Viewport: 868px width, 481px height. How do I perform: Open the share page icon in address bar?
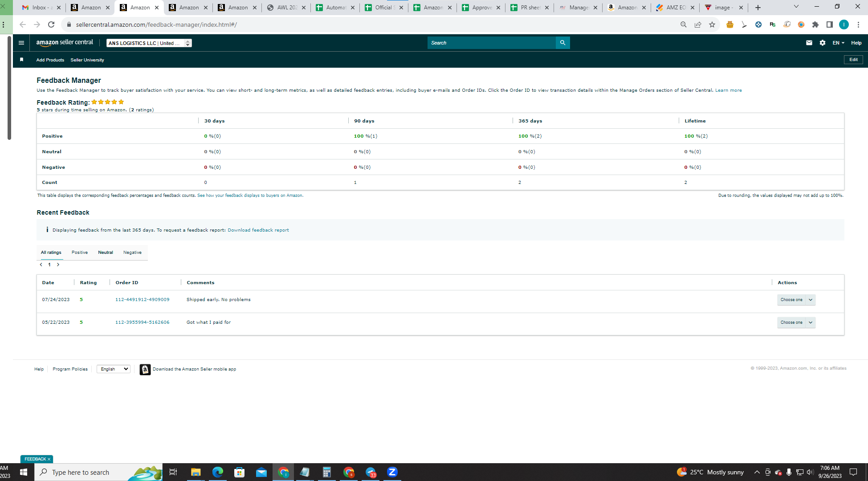698,24
